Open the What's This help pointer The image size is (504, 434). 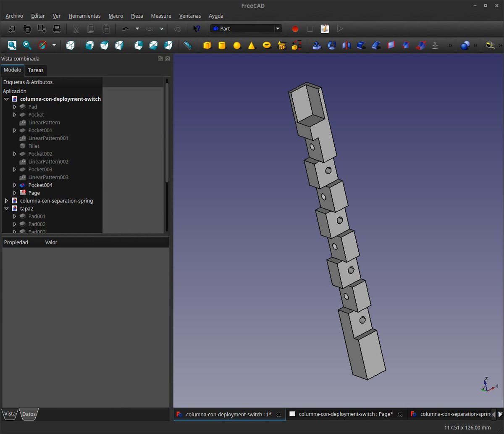[196, 29]
